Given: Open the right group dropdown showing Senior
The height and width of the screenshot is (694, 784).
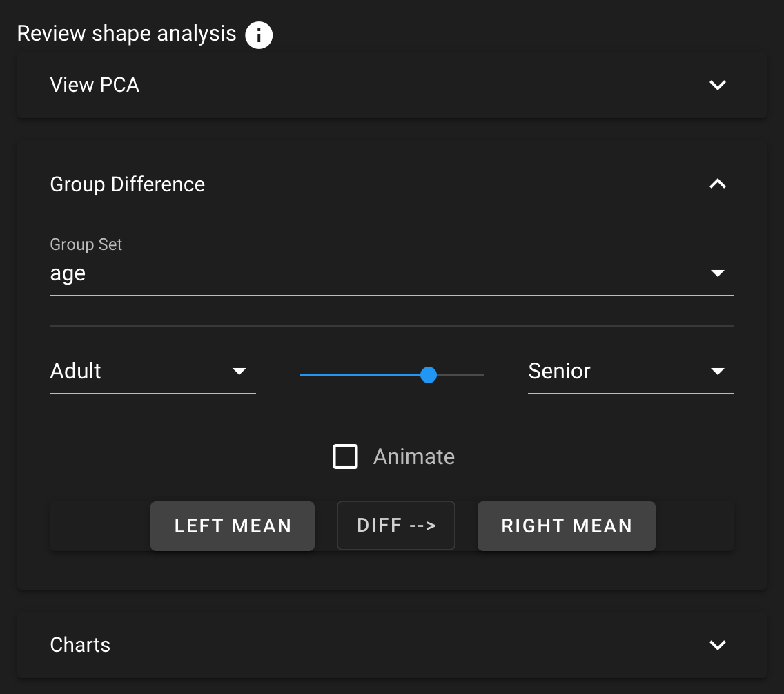Looking at the screenshot, I should pos(631,372).
